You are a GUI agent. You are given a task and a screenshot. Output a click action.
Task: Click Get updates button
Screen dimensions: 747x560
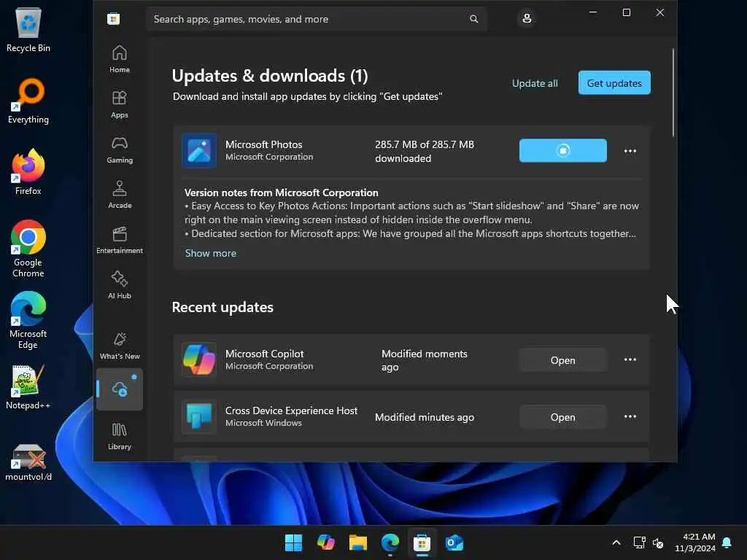click(614, 83)
